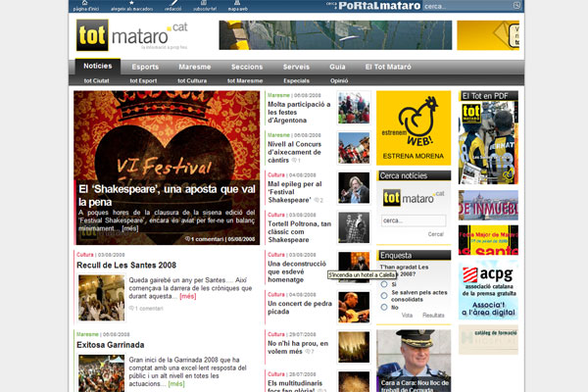Click the acpg association logo banner
The height and width of the screenshot is (392, 588).
coord(489,290)
